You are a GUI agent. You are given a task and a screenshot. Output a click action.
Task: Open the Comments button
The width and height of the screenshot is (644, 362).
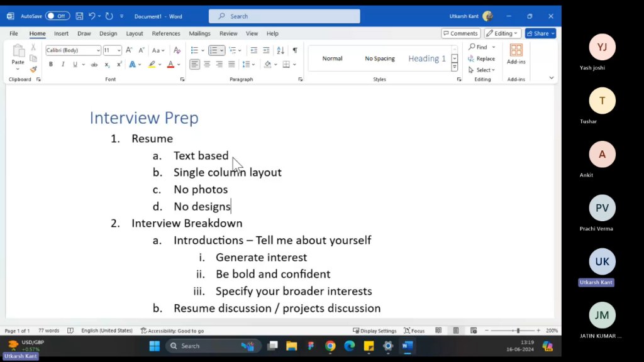click(461, 33)
